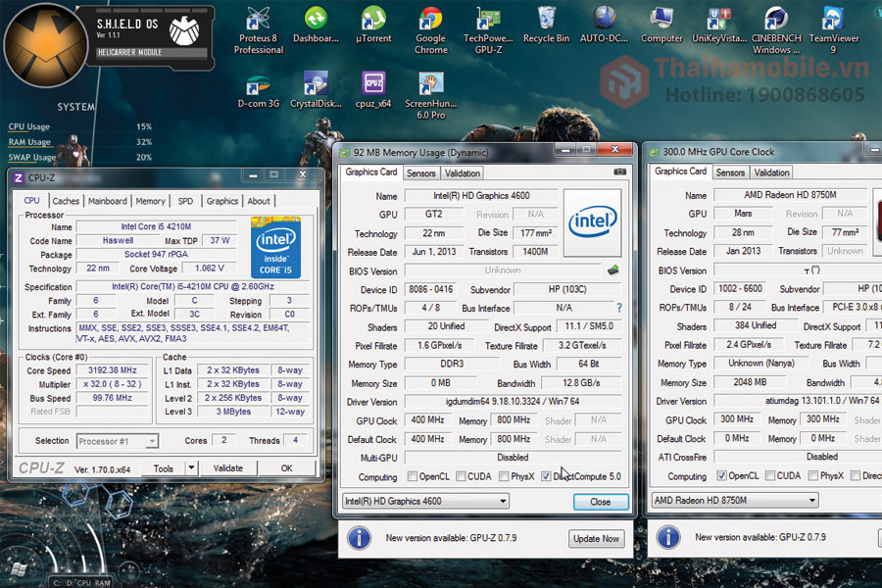This screenshot has height=588, width=882.
Task: Switch to the Caches tab in CPU-Z
Action: point(66,201)
